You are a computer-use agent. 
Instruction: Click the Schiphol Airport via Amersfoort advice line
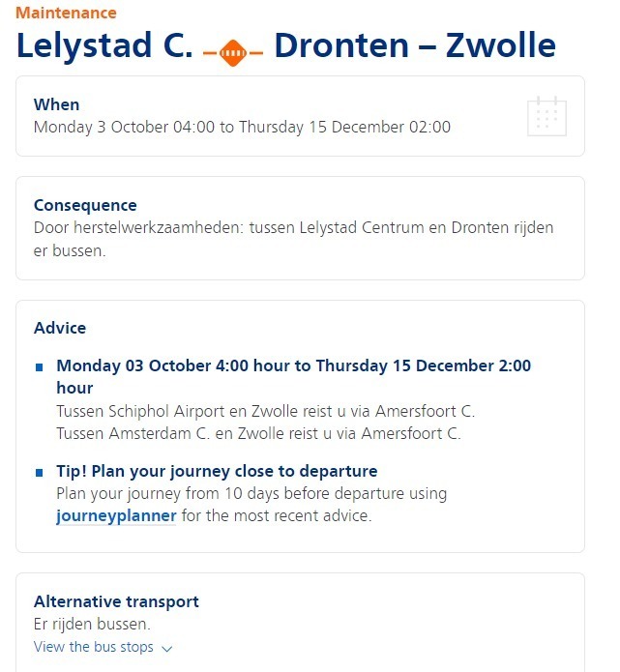point(265,412)
